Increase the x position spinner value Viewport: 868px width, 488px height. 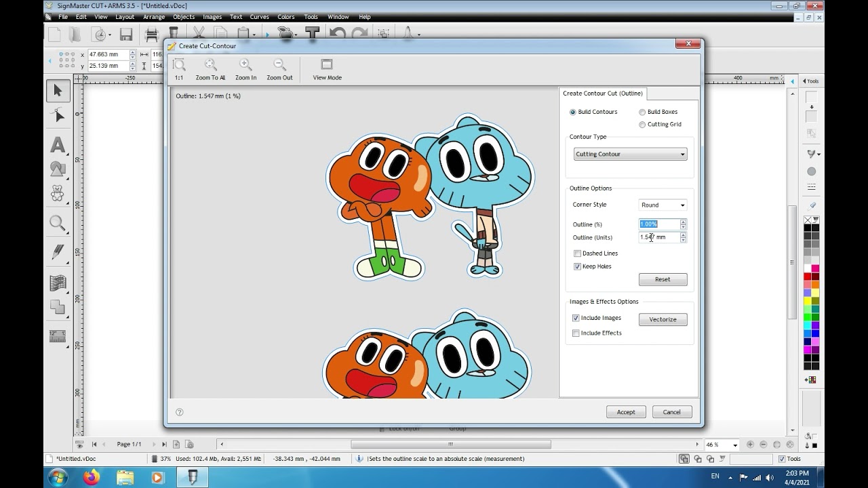coord(132,52)
